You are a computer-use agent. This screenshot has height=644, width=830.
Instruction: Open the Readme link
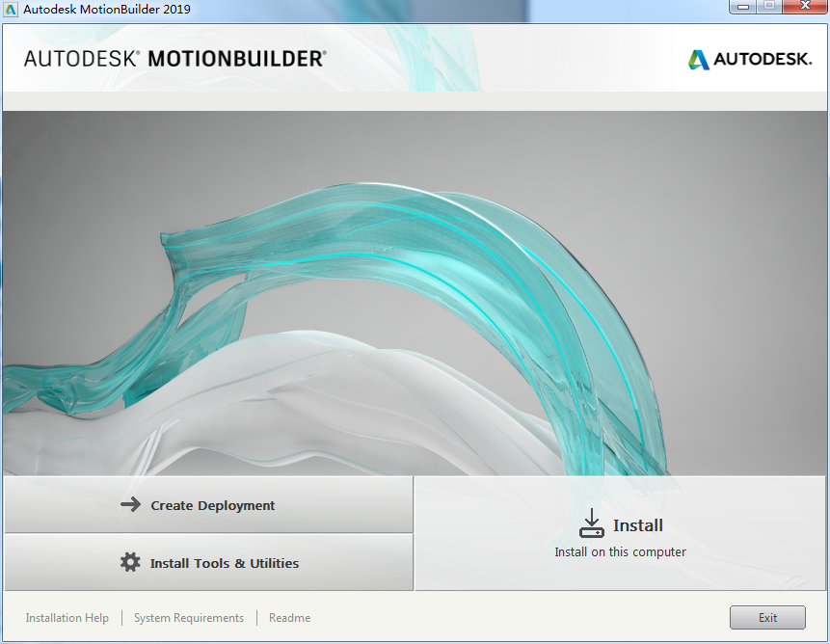coord(289,618)
